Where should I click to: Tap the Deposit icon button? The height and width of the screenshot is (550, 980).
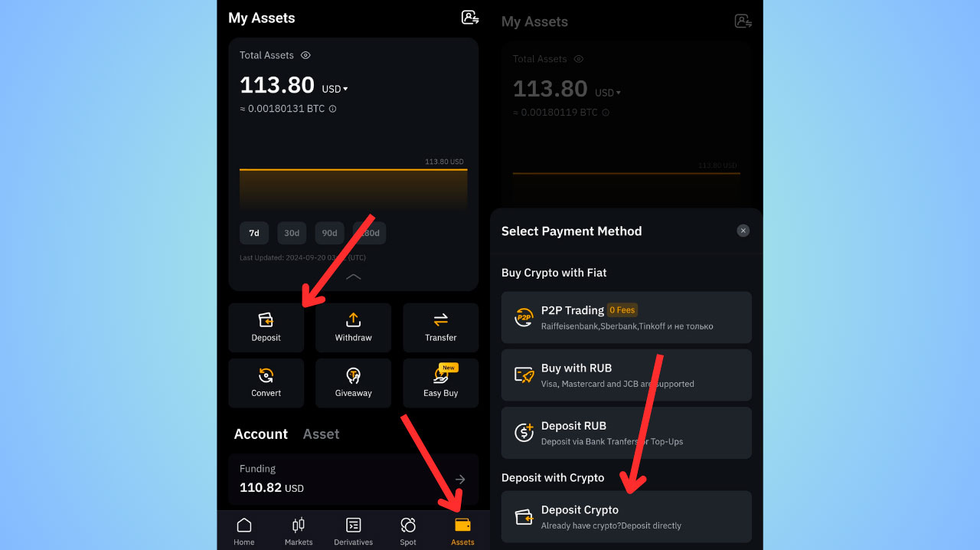click(x=266, y=320)
